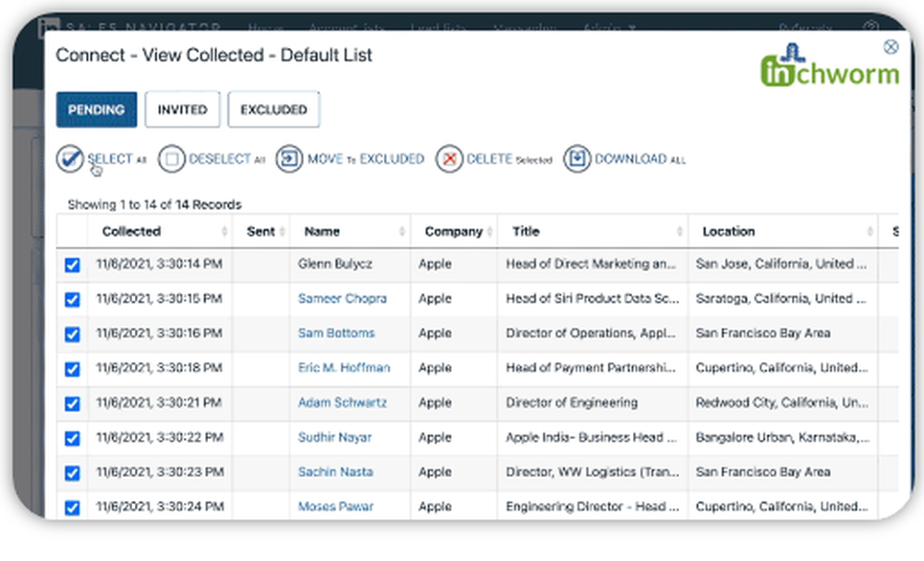Close the View Collected dialog

891,47
